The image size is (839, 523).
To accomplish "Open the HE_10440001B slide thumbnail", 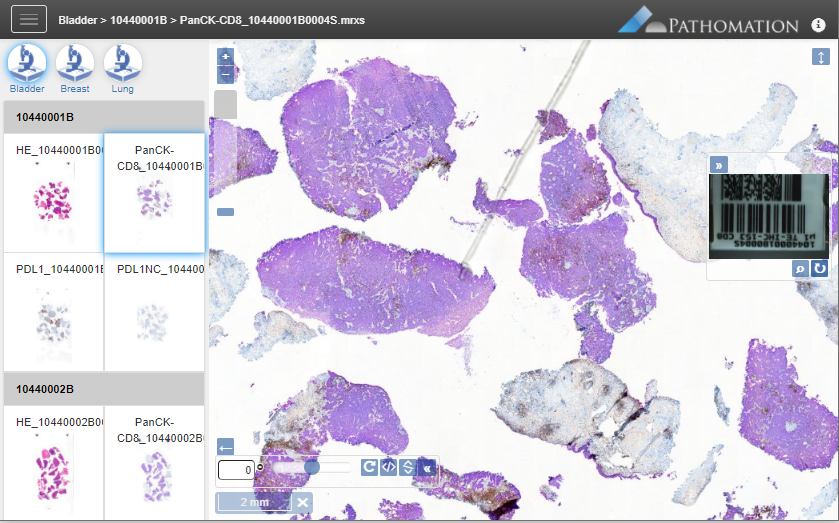I will 54,192.
